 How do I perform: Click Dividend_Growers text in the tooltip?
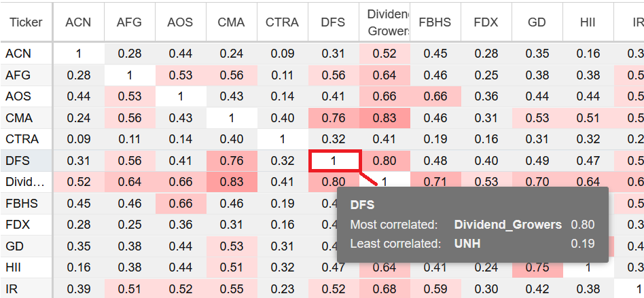pos(507,225)
